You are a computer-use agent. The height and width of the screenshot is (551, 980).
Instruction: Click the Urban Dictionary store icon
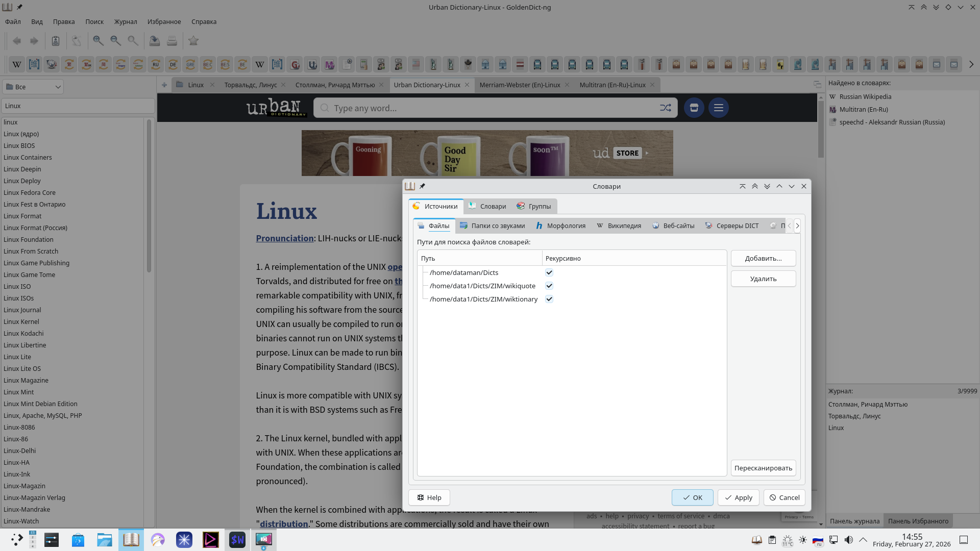point(694,108)
